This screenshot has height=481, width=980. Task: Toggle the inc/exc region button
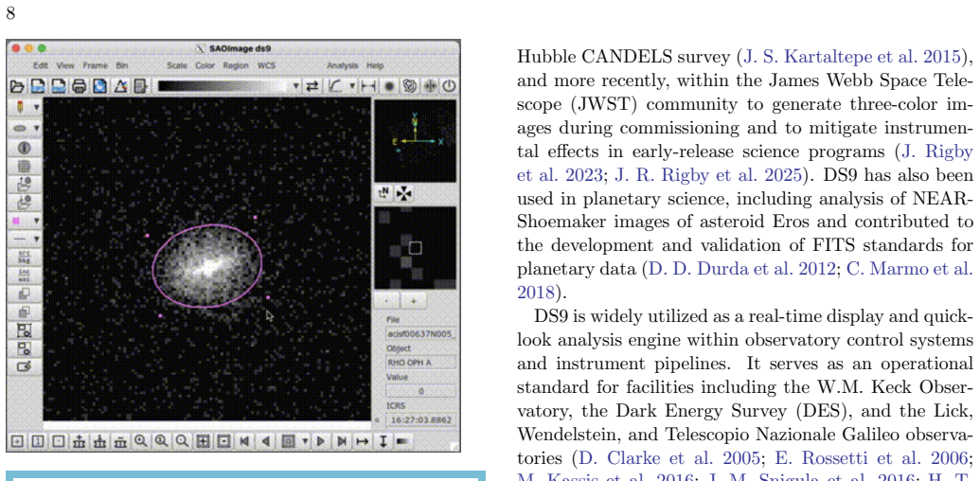coord(25,275)
